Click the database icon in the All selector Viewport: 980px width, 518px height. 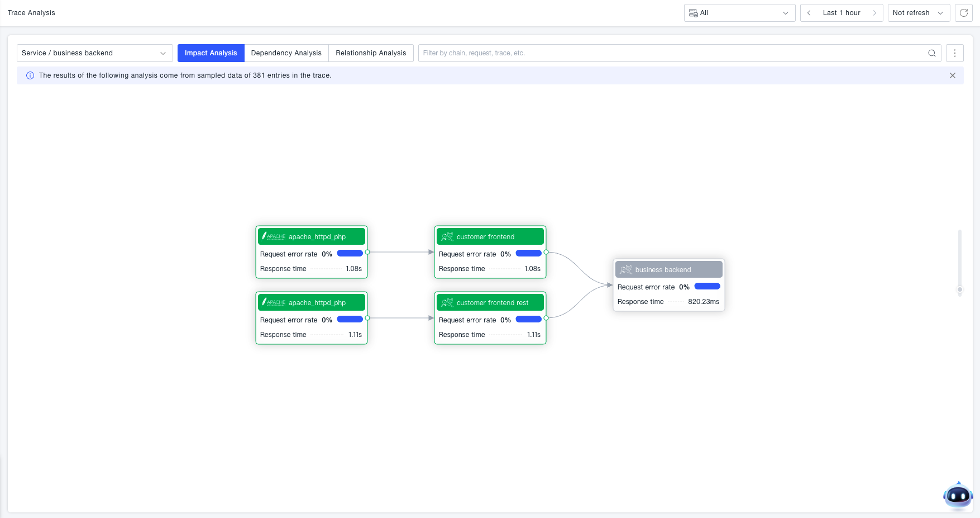[x=694, y=12]
